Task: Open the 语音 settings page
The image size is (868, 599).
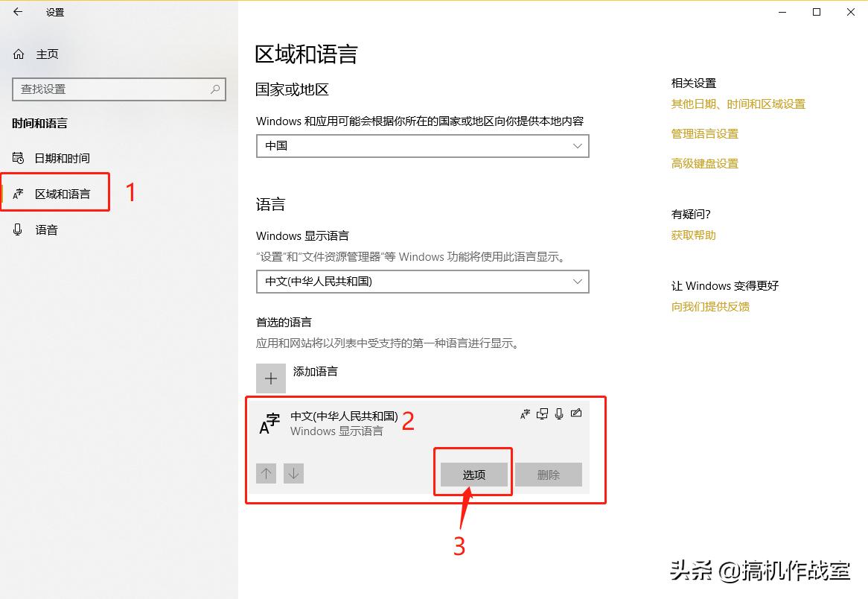Action: pyautogui.click(x=46, y=229)
